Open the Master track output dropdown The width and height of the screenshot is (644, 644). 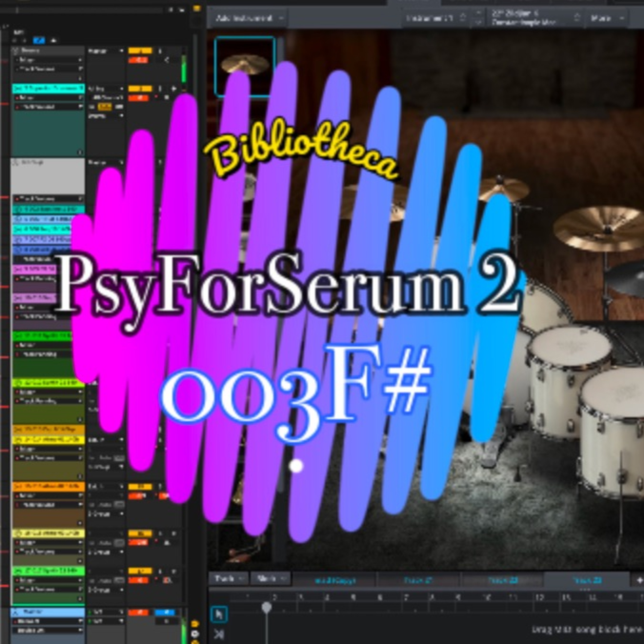coord(106,51)
